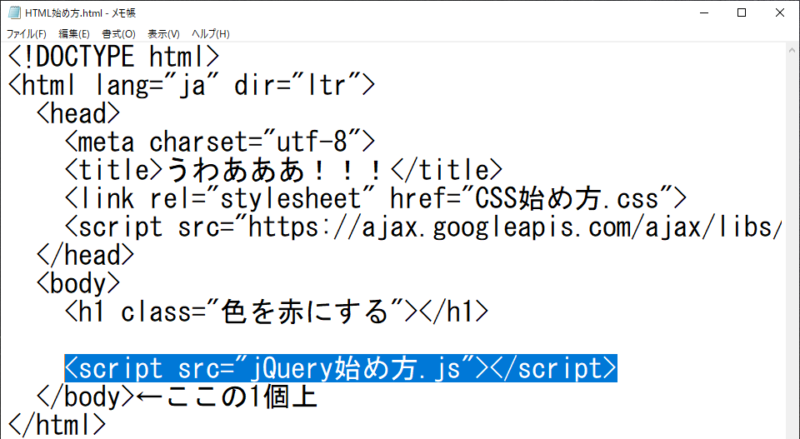This screenshot has width=800, height=439.
Task: Place cursor in the title うわあああ line
Action: (284, 170)
